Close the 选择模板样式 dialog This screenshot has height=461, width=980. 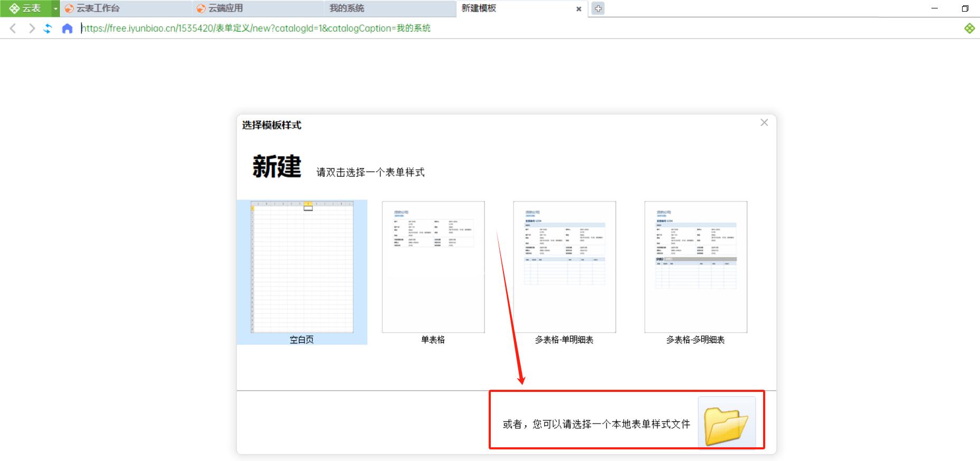tap(764, 122)
